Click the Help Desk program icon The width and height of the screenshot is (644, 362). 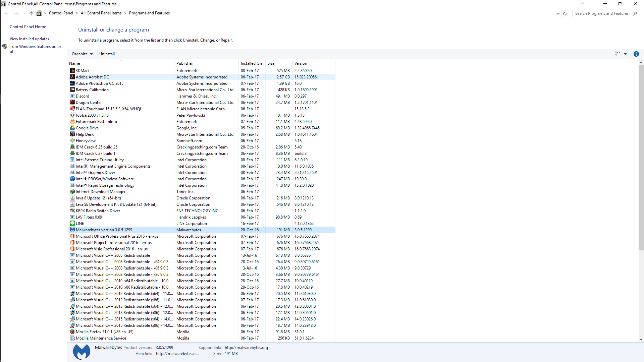(x=72, y=134)
